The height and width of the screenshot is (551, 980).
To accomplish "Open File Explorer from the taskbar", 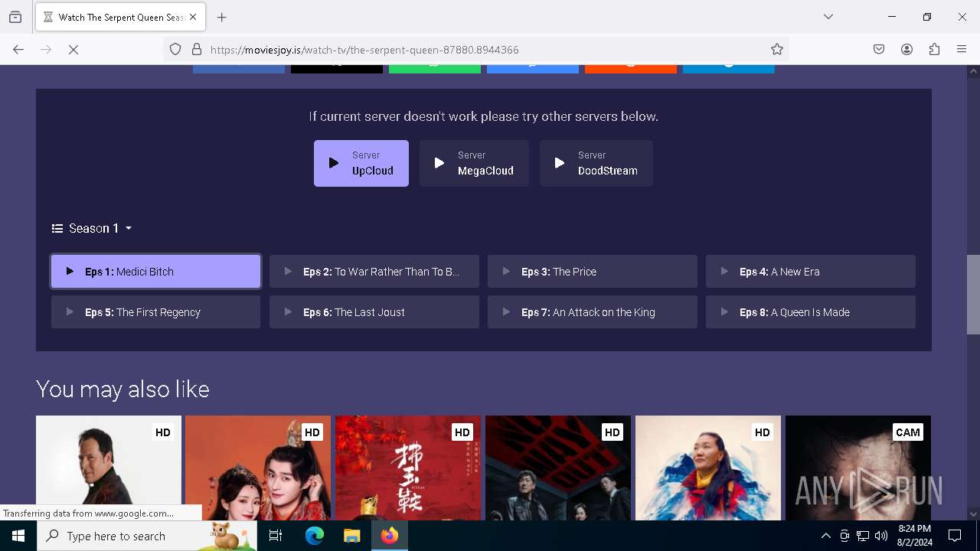I will (x=352, y=536).
